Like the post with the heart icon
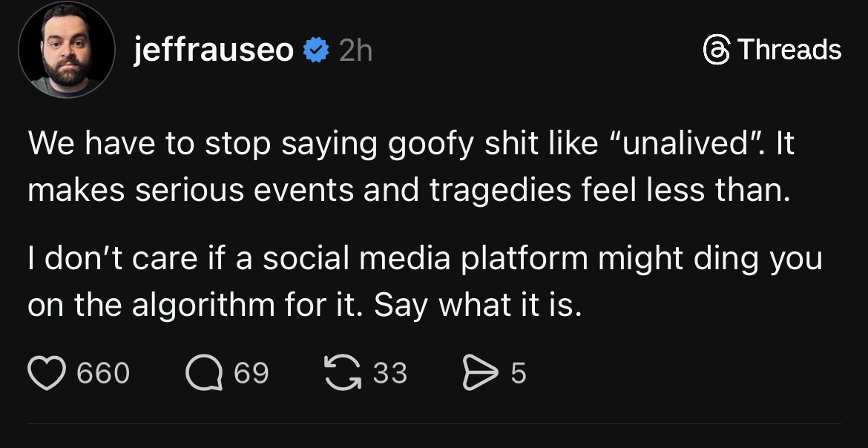The image size is (868, 448). pos(47,372)
